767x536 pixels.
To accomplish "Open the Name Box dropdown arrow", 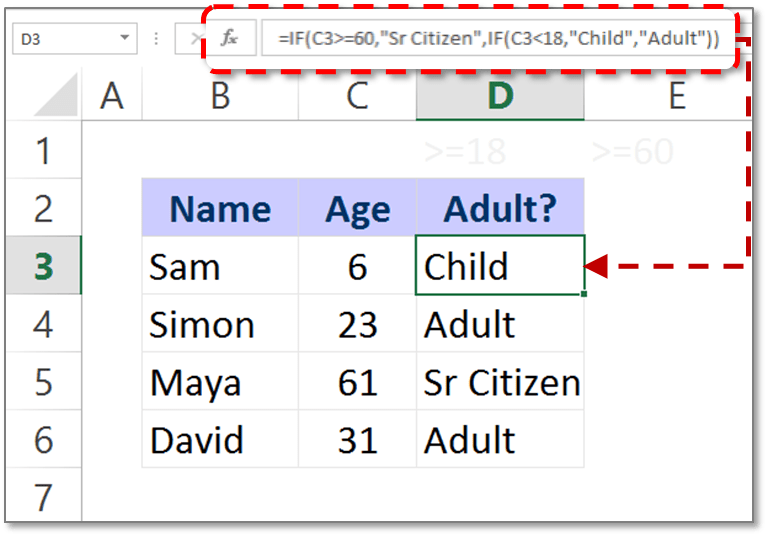I will tap(125, 38).
